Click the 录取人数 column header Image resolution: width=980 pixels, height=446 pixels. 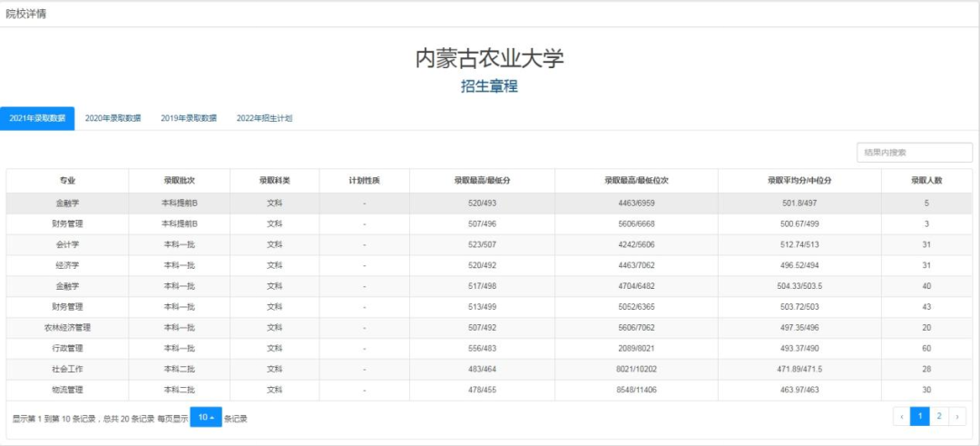(x=926, y=181)
